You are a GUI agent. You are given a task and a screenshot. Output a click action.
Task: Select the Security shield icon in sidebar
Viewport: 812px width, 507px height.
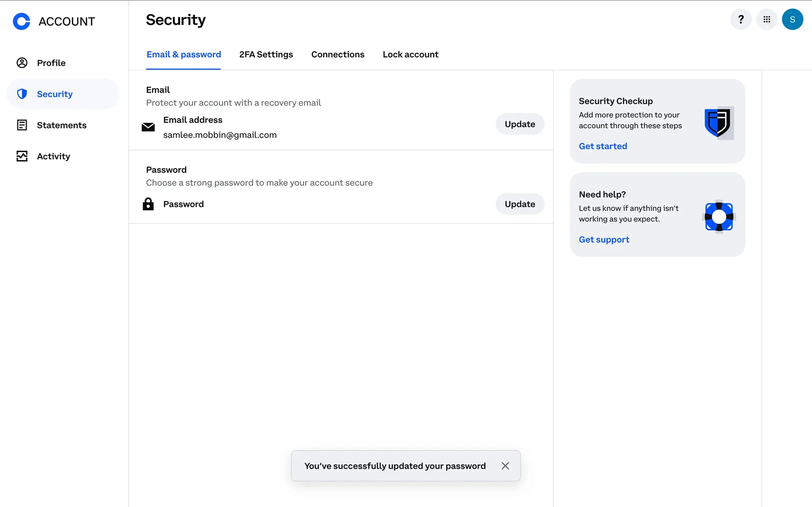(x=22, y=94)
